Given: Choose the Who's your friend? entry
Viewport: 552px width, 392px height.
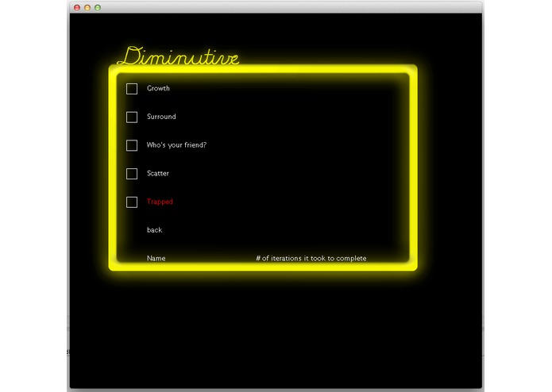Looking at the screenshot, I should 176,145.
